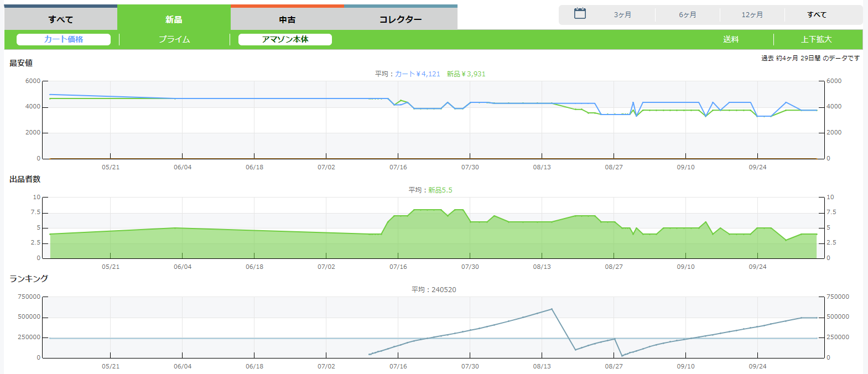Click the calendar icon beside period options
This screenshot has width=868, height=374.
(x=580, y=14)
